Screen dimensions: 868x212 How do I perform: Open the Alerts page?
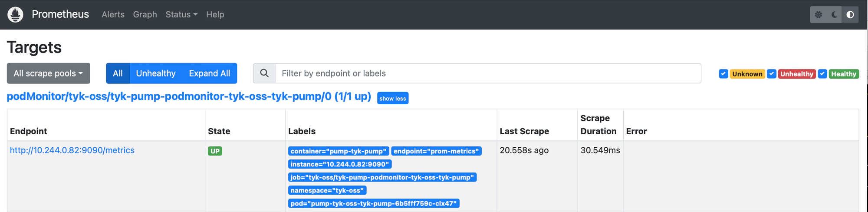pyautogui.click(x=113, y=14)
